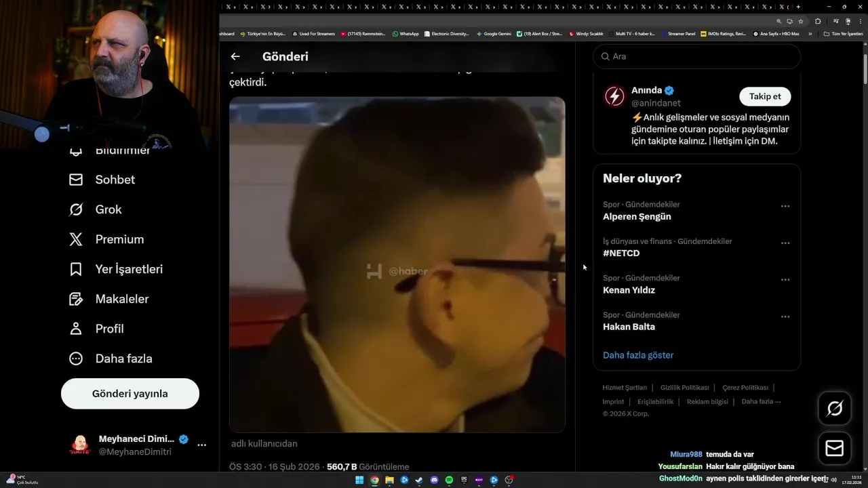Open Windy: Sıcaklık bookmark
Viewport: 868px width, 488px height.
[586, 34]
